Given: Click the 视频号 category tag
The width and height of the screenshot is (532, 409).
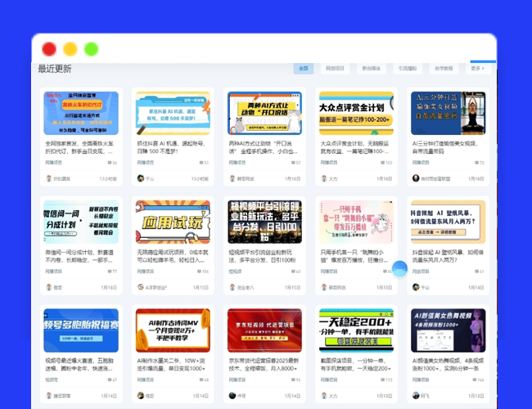Looking at the screenshot, I should (x=52, y=380).
